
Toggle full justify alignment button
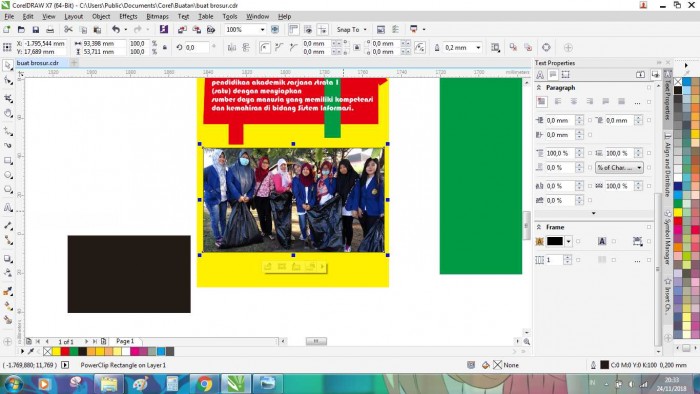point(605,102)
